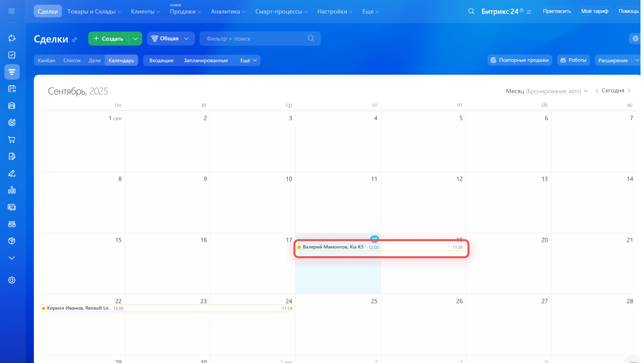This screenshot has height=363, width=644.
Task: Click Повторные продажи button
Action: [520, 60]
